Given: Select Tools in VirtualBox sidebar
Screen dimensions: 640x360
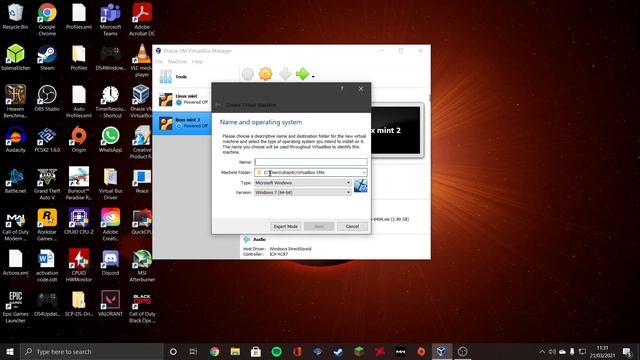Looking at the screenshot, I should point(196,76).
